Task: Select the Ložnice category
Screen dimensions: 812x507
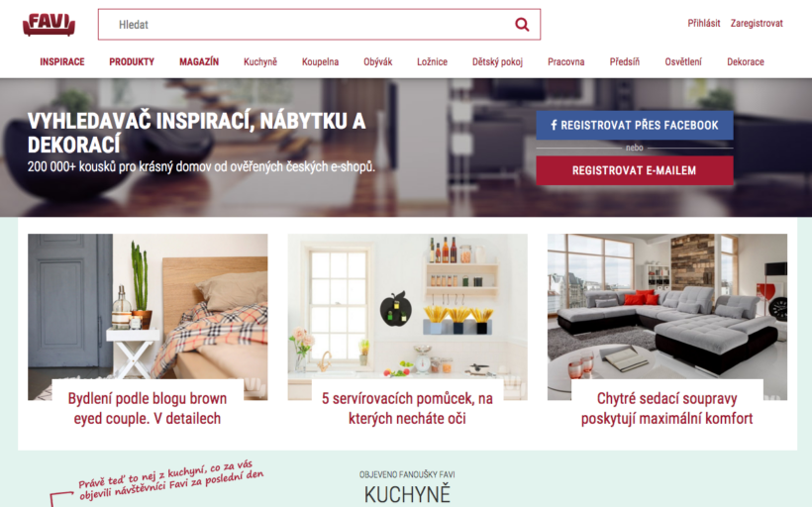Action: [432, 61]
